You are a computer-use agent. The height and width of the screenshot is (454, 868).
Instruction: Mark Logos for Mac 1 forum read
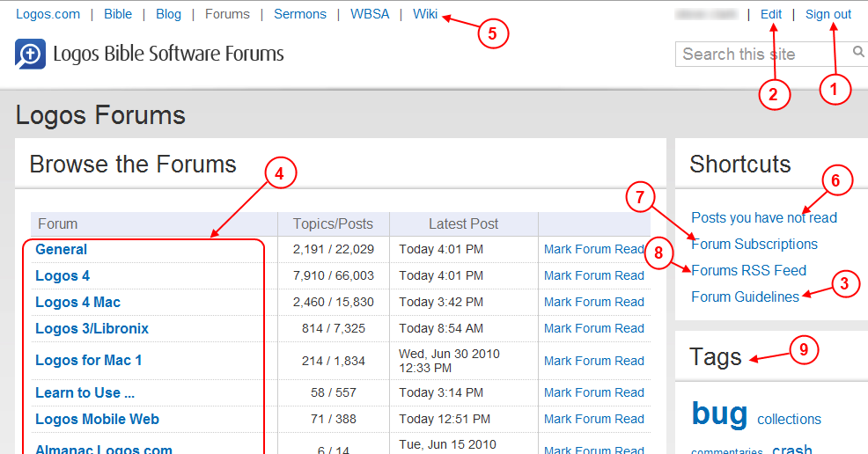click(x=594, y=361)
